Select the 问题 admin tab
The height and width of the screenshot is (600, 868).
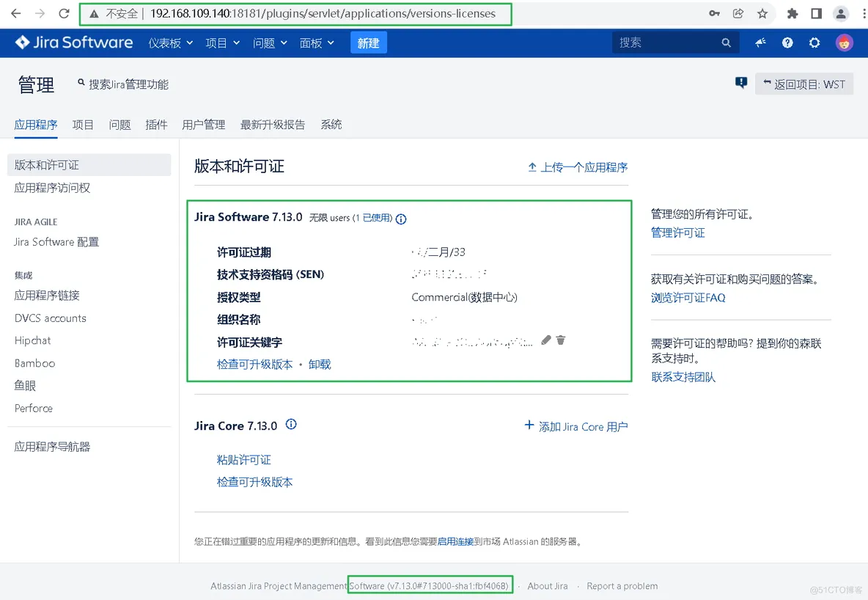click(x=119, y=125)
